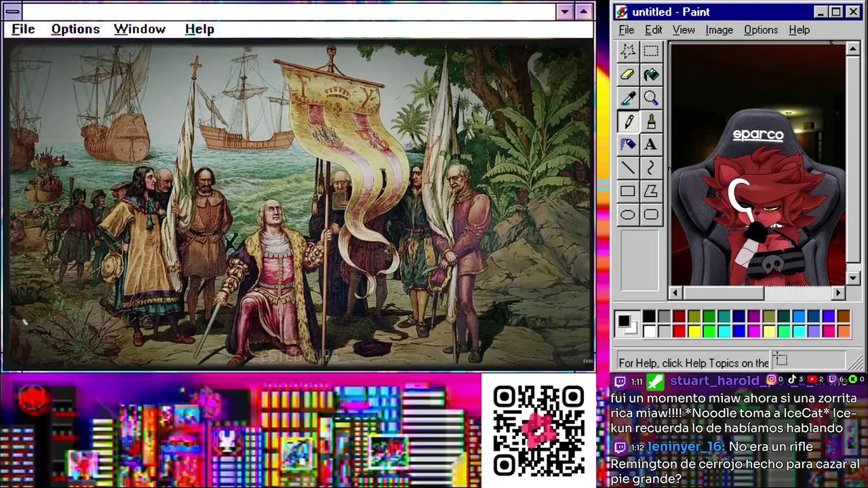Click the horizontal scrollbar thumb in Paint
Screen dimensions: 868x488
pyautogui.click(x=723, y=293)
